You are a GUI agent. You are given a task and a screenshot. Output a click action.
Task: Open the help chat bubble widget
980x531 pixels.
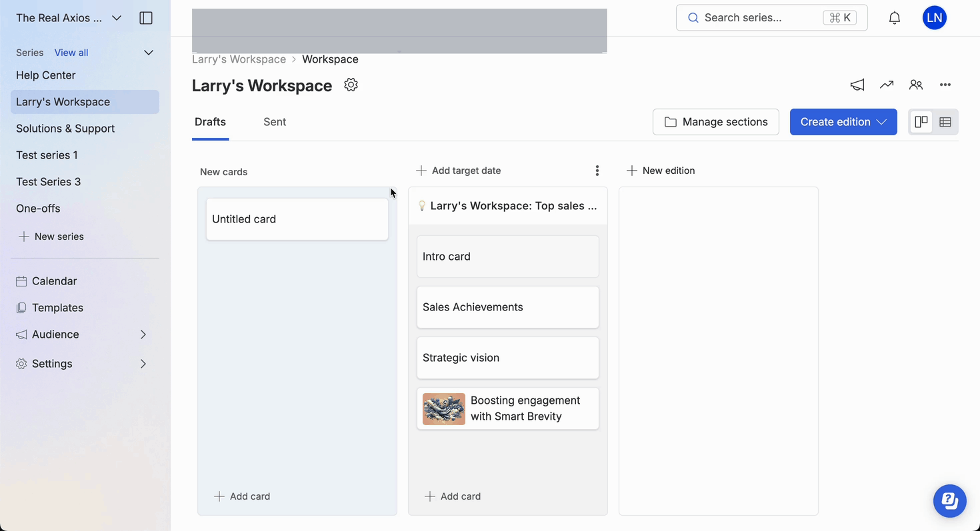[949, 500]
